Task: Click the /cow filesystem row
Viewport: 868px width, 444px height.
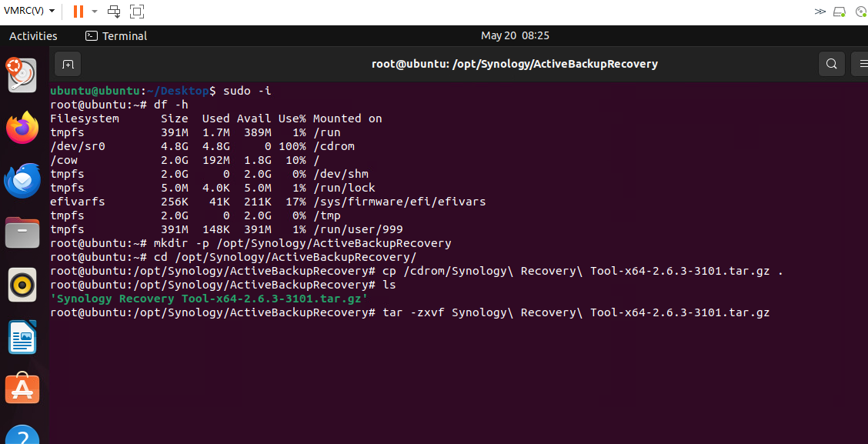Action: coord(185,160)
